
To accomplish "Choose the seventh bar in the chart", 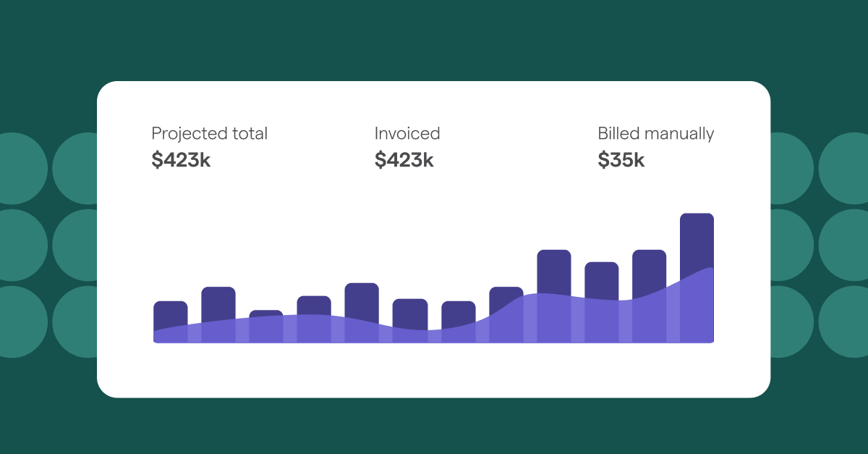I will pyautogui.click(x=459, y=313).
